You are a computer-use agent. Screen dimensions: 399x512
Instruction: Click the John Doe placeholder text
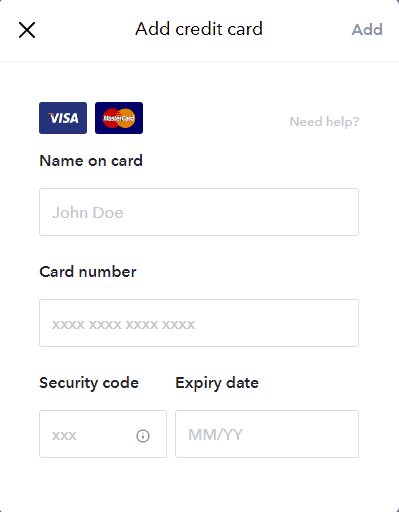click(x=88, y=213)
